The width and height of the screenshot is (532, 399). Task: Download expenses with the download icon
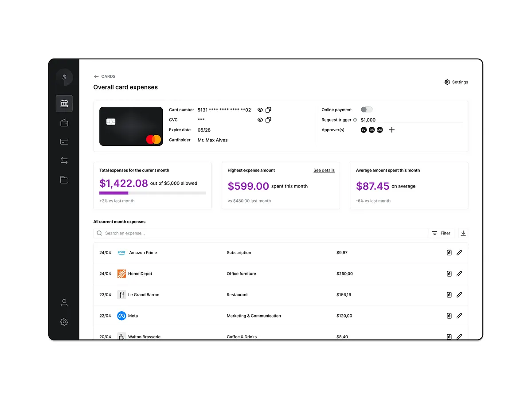[x=463, y=233]
